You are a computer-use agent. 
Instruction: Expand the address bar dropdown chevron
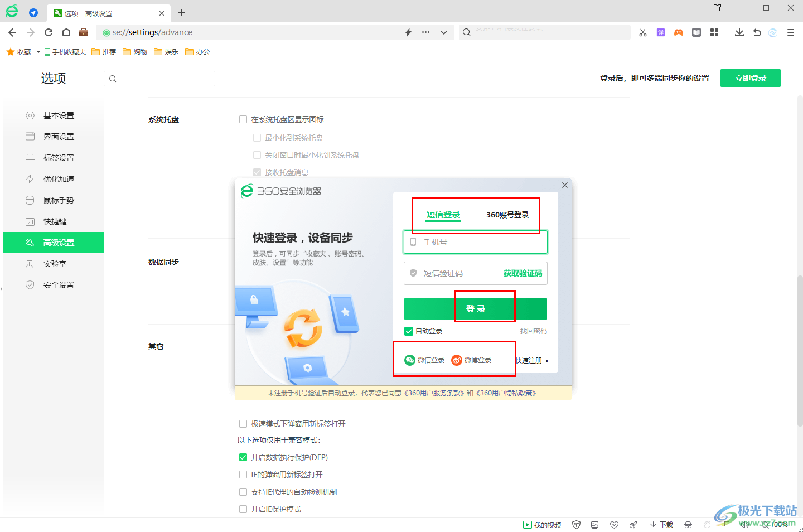(x=444, y=32)
